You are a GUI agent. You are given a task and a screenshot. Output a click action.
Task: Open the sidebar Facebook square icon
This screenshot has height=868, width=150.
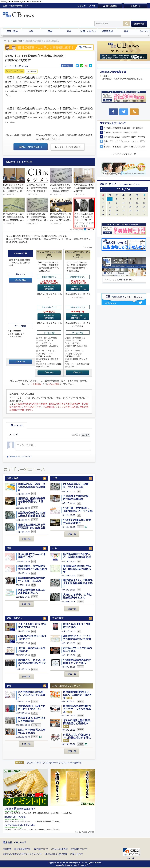pyautogui.click(x=113, y=112)
